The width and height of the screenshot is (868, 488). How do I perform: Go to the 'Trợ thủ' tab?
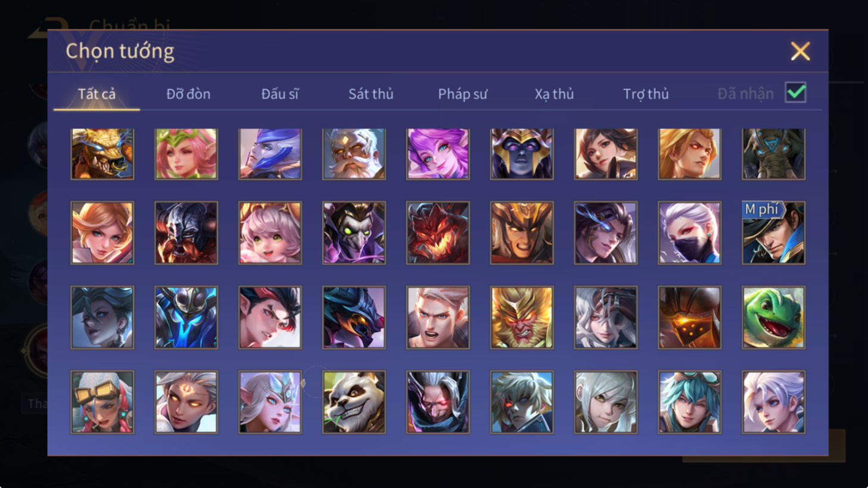[x=646, y=94]
